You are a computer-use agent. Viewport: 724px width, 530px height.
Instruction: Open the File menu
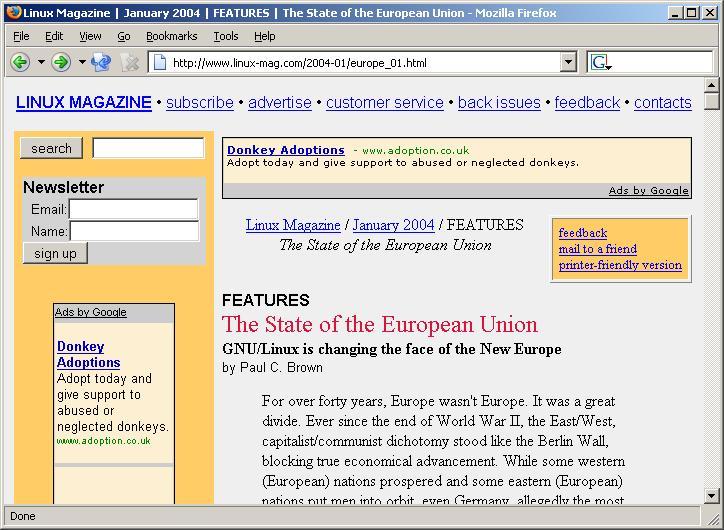click(21, 36)
